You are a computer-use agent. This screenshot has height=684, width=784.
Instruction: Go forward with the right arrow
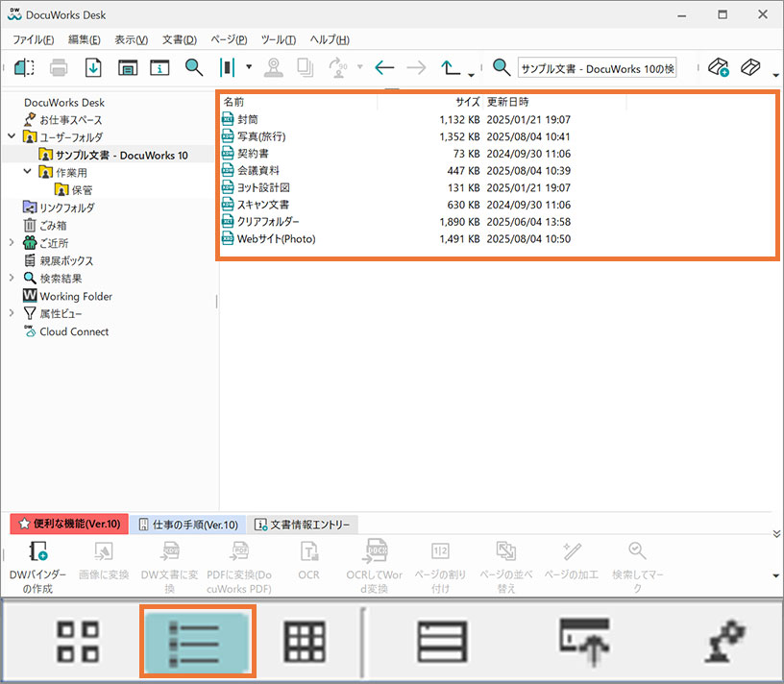[416, 67]
